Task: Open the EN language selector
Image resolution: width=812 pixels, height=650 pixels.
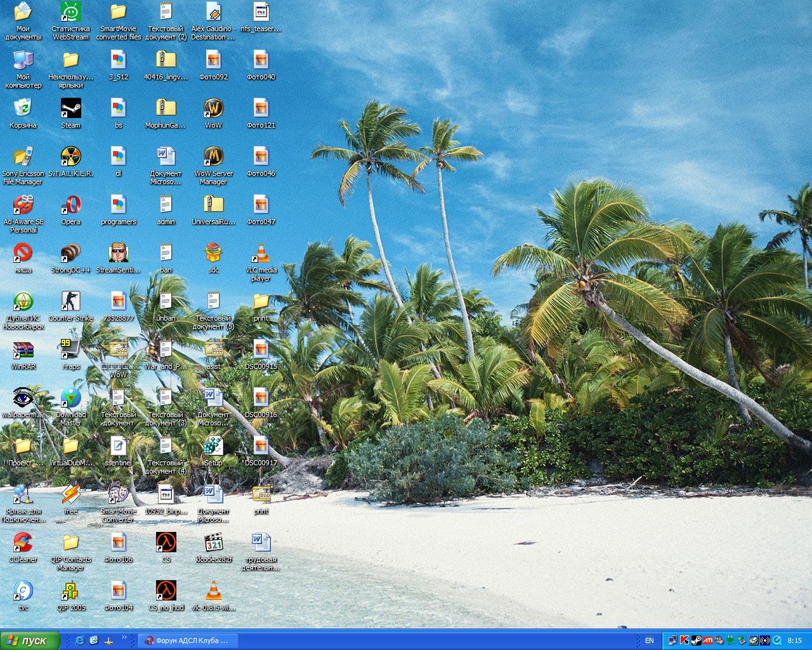Action: [x=649, y=640]
